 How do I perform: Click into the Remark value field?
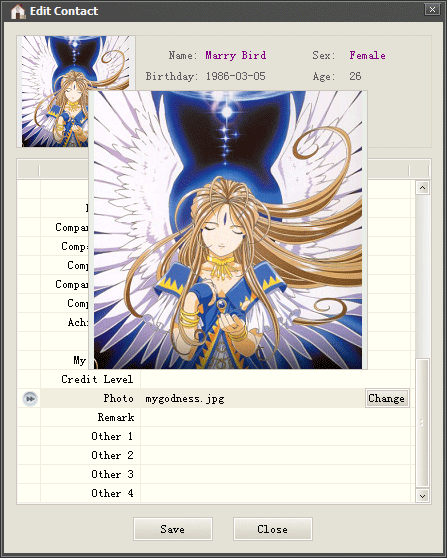[x=275, y=417]
